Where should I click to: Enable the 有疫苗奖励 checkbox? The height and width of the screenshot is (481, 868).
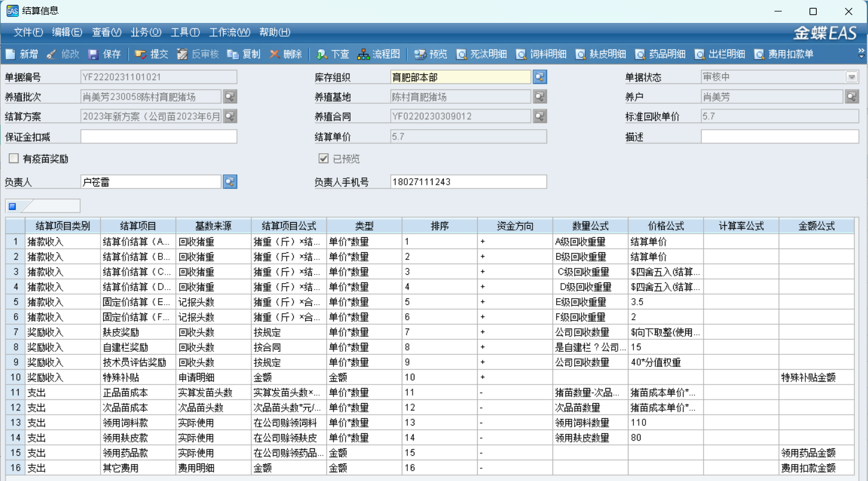pyautogui.click(x=14, y=159)
